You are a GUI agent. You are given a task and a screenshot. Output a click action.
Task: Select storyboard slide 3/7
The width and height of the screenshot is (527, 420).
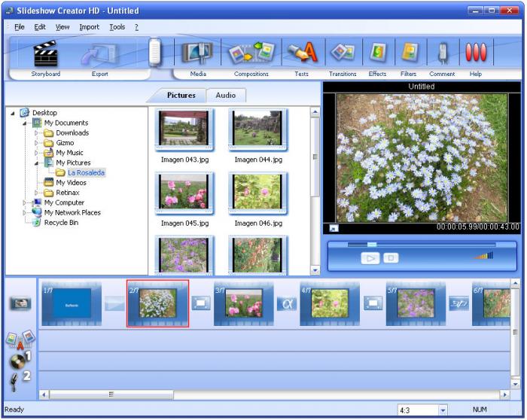[x=244, y=304]
